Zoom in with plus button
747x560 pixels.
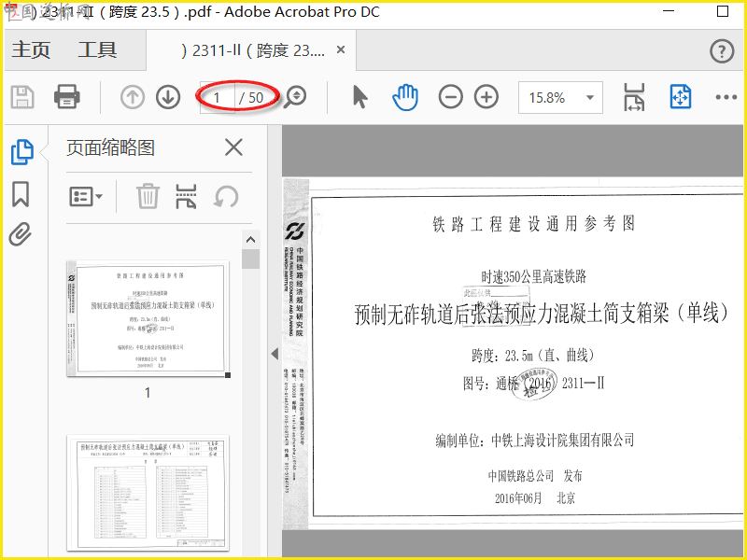click(x=486, y=97)
